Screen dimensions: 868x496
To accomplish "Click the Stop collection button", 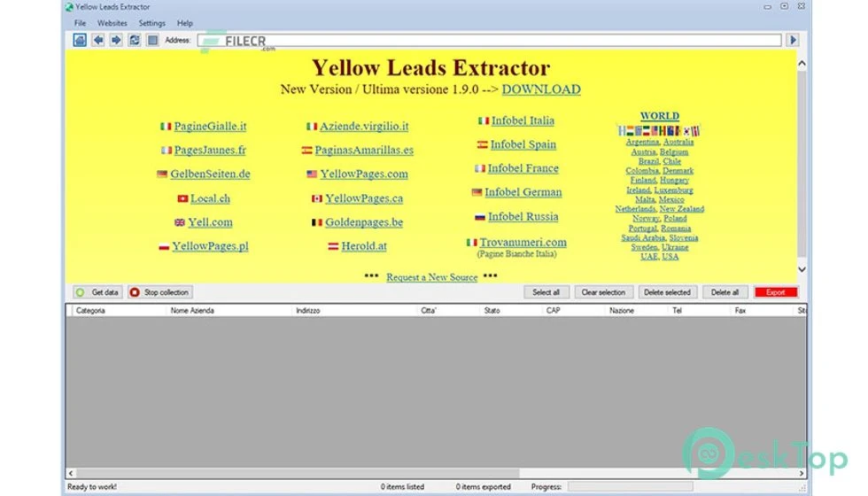I will click(160, 292).
